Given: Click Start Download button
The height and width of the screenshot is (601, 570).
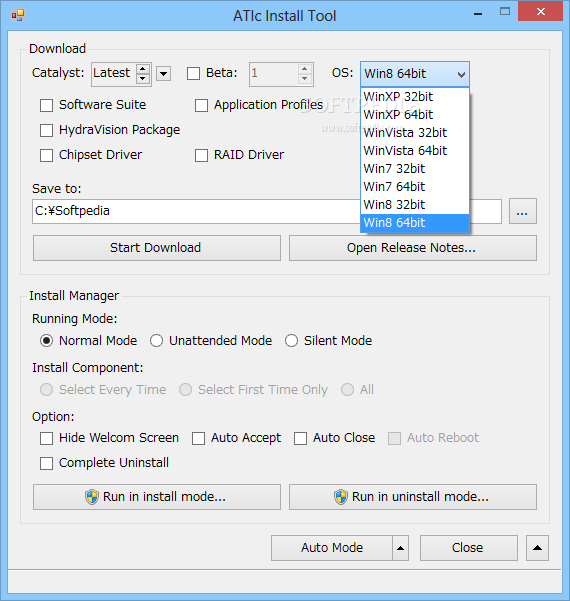Looking at the screenshot, I should pyautogui.click(x=157, y=248).
